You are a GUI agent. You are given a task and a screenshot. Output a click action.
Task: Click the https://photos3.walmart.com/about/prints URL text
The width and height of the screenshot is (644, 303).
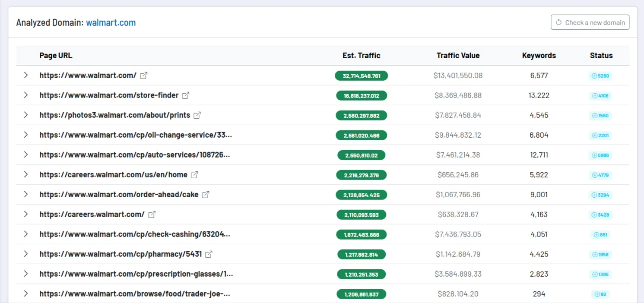tap(115, 115)
